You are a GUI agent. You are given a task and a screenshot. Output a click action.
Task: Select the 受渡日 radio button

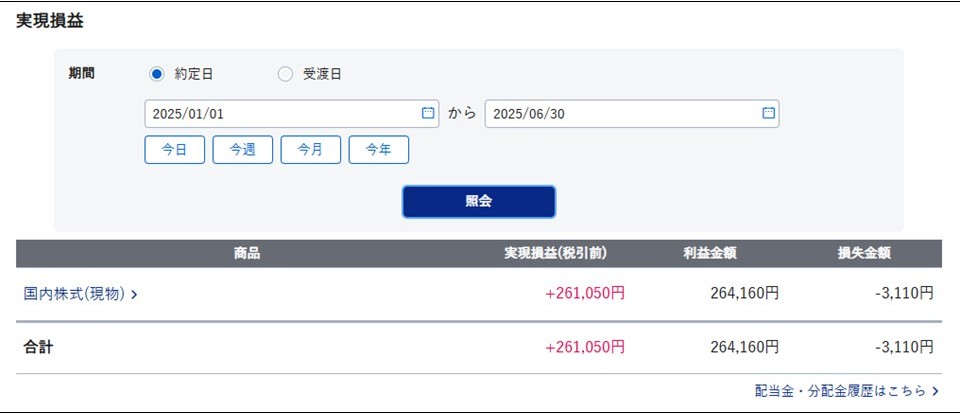coord(285,75)
